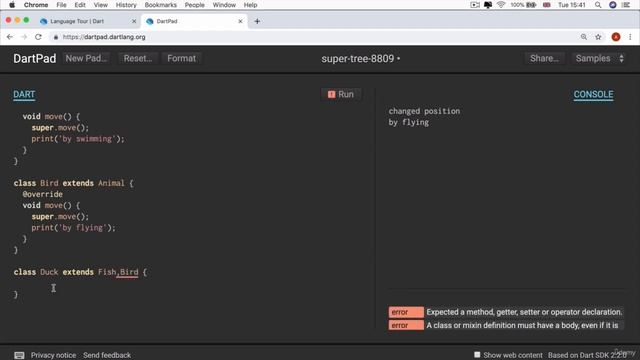The height and width of the screenshot is (360, 640).
Task: Close the DartPad tab
Action: coord(240,21)
